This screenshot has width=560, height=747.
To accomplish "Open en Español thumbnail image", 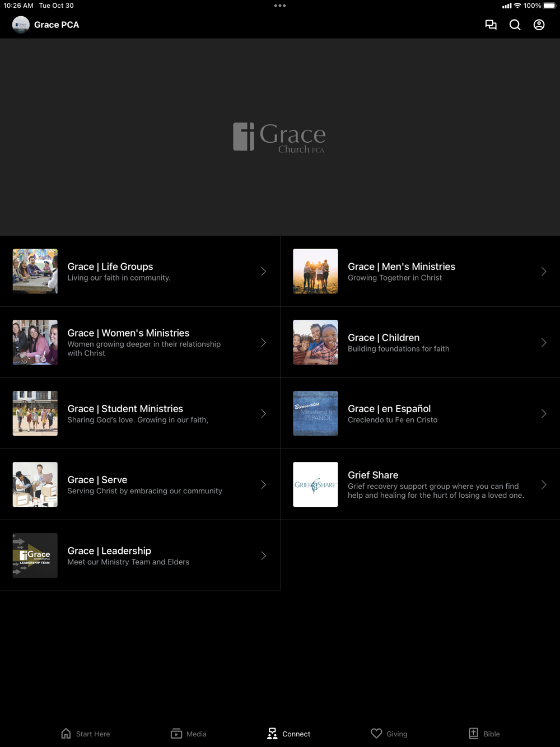I will tap(315, 413).
